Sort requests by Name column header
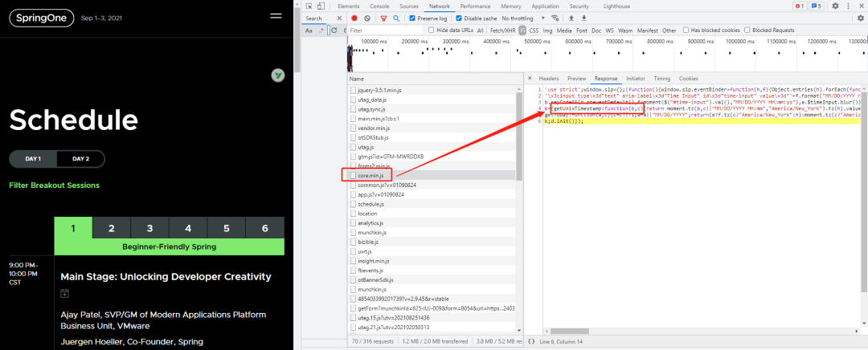Image resolution: width=868 pixels, height=350 pixels. 435,79
